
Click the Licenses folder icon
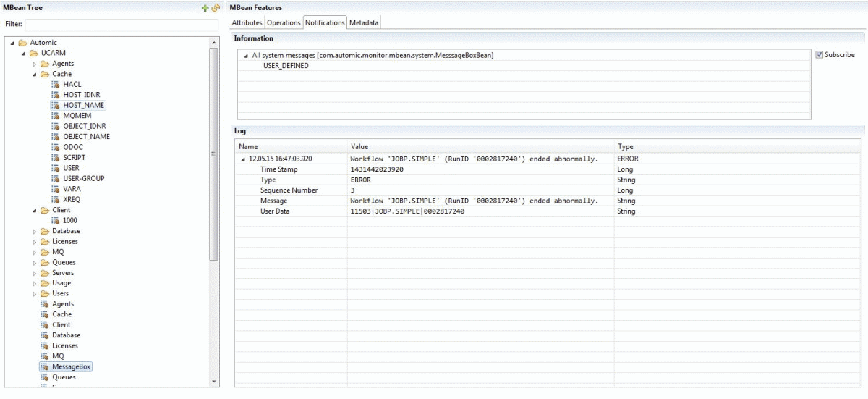[45, 241]
